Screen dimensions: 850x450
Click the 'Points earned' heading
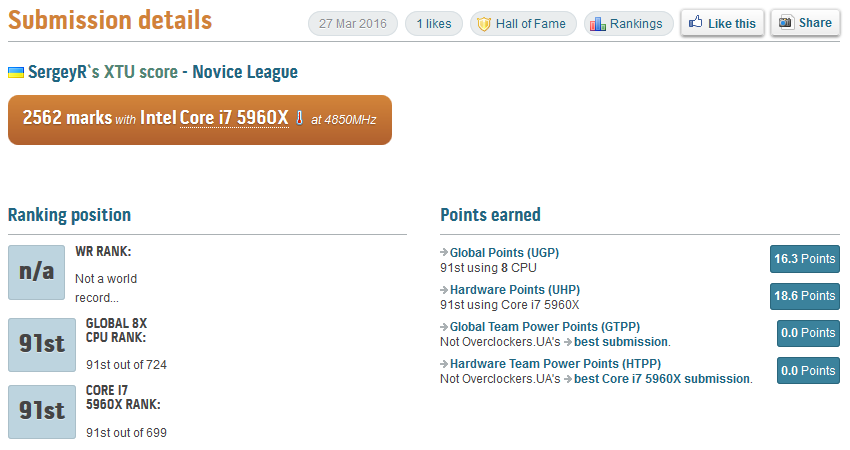click(x=490, y=215)
